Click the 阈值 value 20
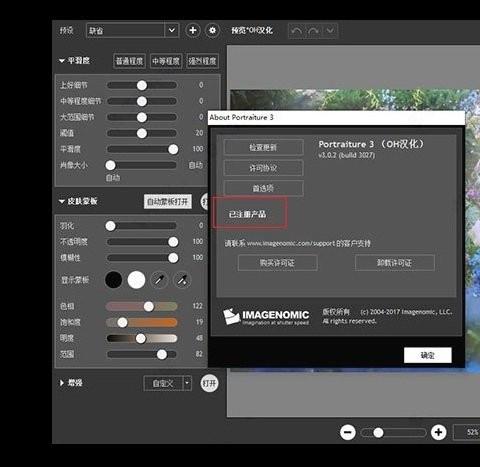The width and height of the screenshot is (480, 467). click(199, 133)
